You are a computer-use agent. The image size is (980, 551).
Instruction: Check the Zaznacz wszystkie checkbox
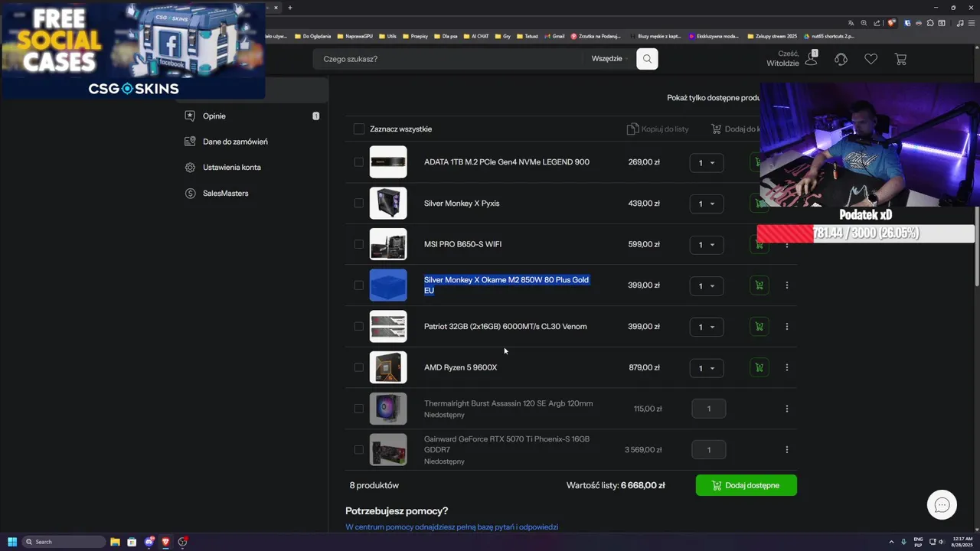(359, 129)
